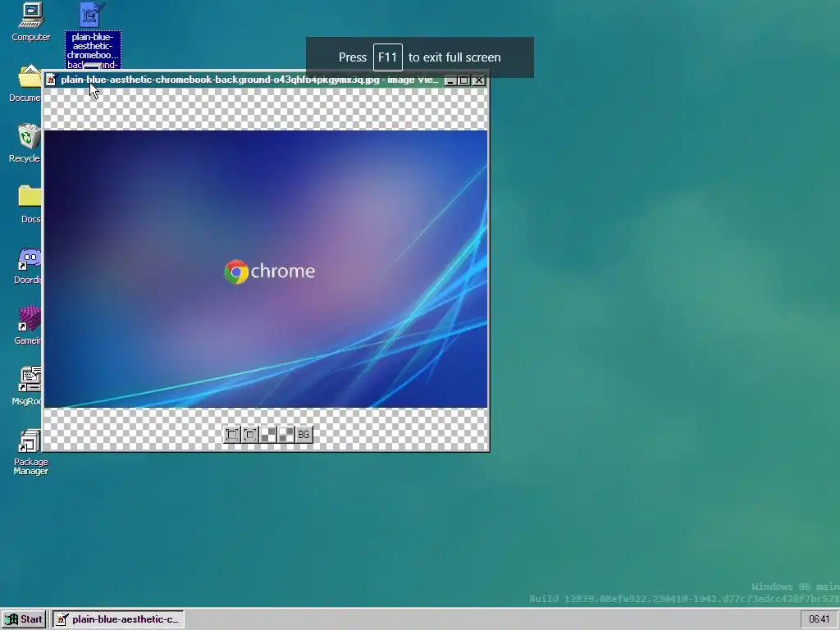Click the Chrome wallpaper image preview
Image resolution: width=840 pixels, height=630 pixels.
tap(266, 269)
